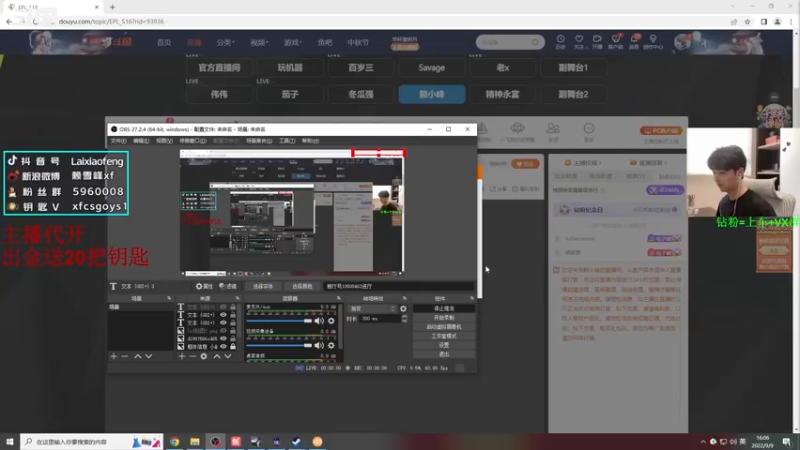Screen dimensions: 800x450
Task: Add a new scene with the plus icon
Action: [x=114, y=356]
